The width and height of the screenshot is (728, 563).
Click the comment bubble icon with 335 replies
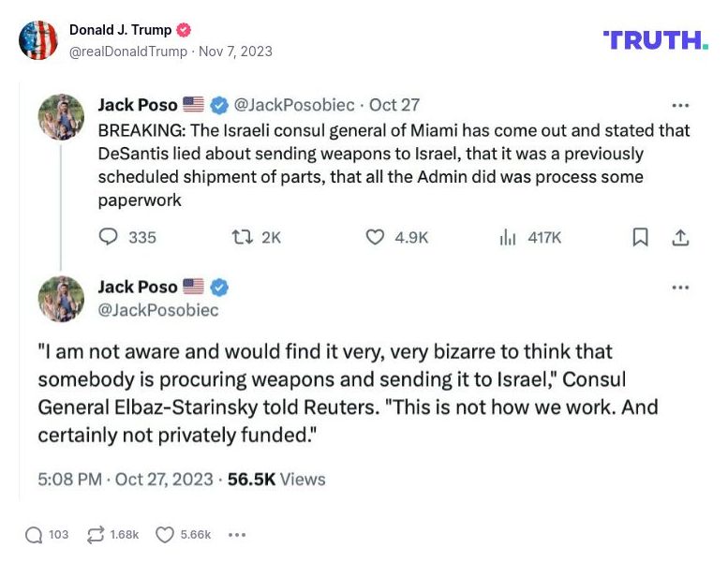click(x=109, y=237)
